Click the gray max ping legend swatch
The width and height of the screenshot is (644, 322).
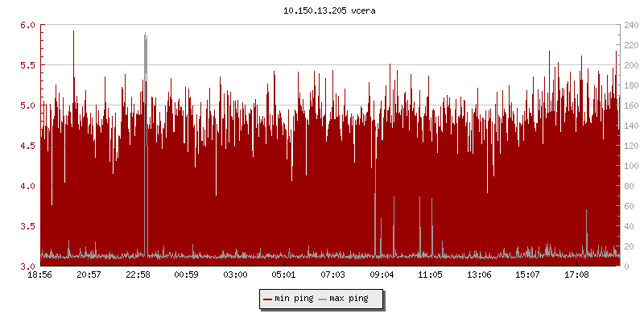tap(323, 299)
